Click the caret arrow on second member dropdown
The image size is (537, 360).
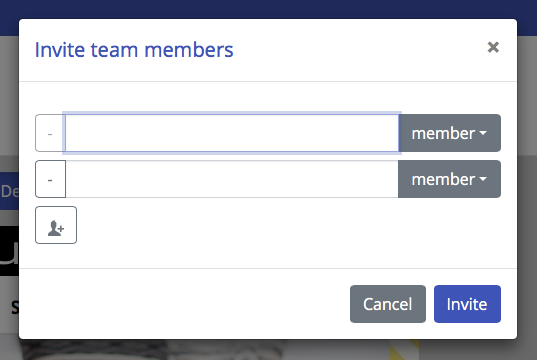click(x=483, y=179)
